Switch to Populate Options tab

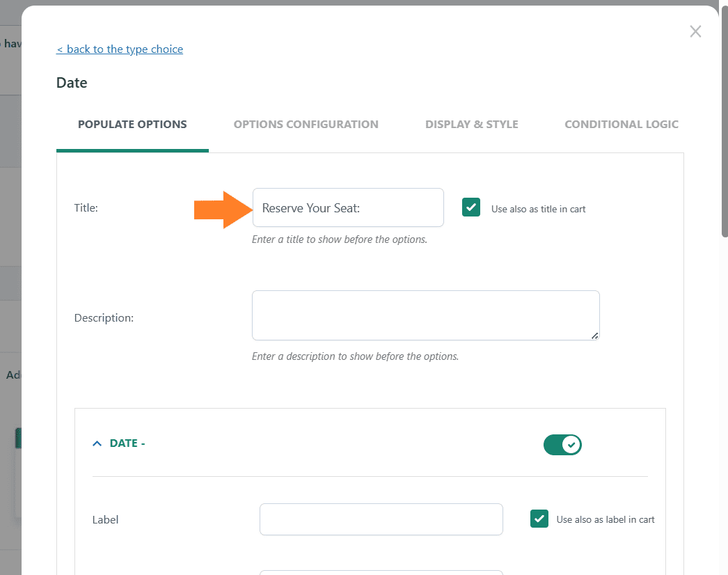point(132,125)
